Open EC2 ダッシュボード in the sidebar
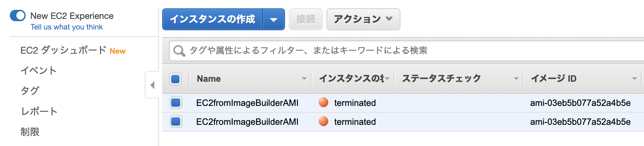 63,50
